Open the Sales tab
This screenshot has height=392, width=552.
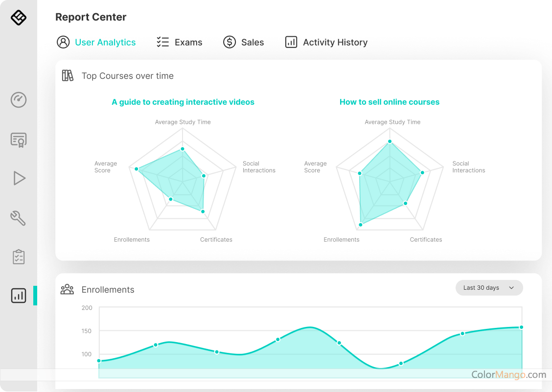pos(243,43)
